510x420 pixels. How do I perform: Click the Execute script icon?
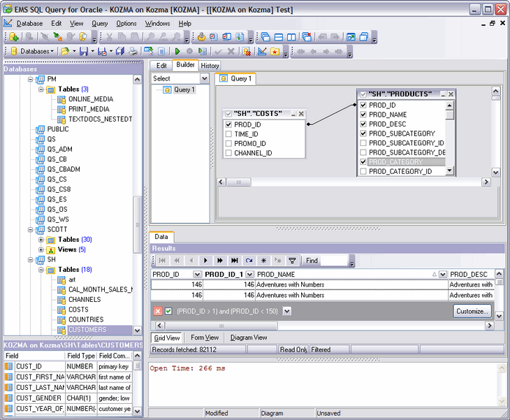pyautogui.click(x=203, y=52)
